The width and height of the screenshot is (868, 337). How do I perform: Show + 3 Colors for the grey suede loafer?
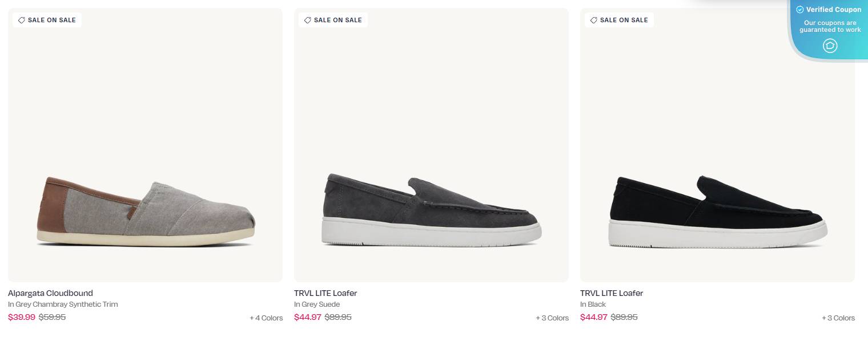point(552,318)
